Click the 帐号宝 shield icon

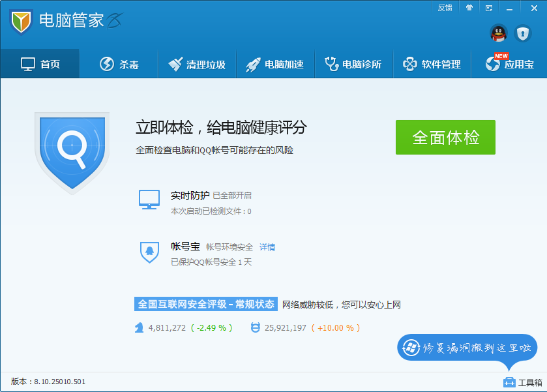pos(150,252)
